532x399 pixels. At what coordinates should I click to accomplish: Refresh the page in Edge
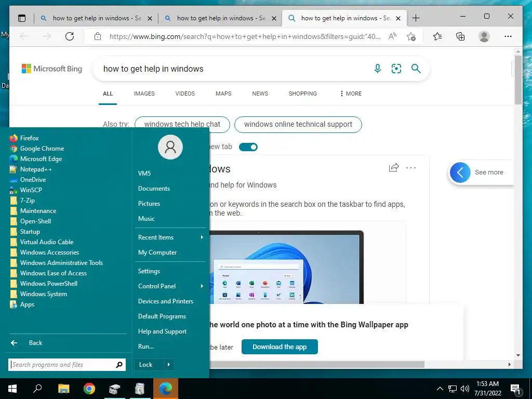pyautogui.click(x=70, y=36)
